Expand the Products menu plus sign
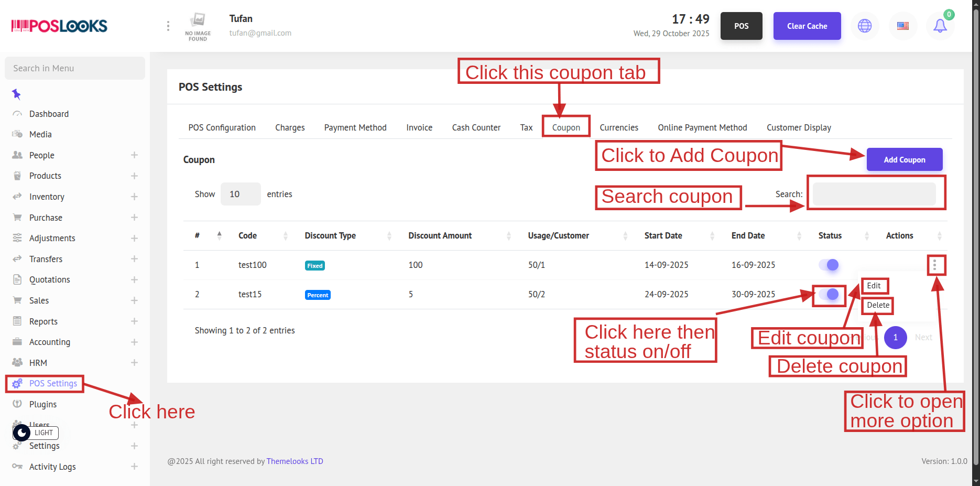 tap(134, 176)
